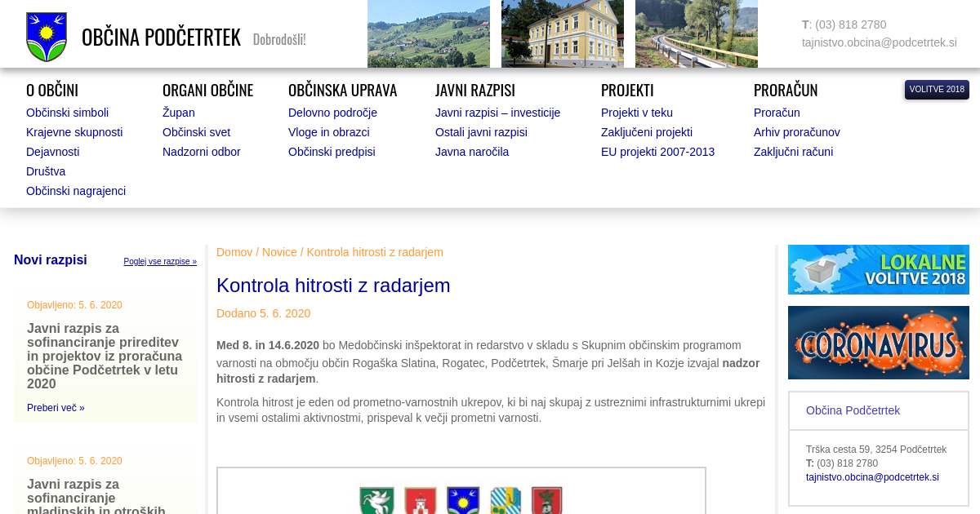Open razpis za sofinanciranje prireditev title
This screenshot has width=980, height=514.
pyautogui.click(x=105, y=357)
